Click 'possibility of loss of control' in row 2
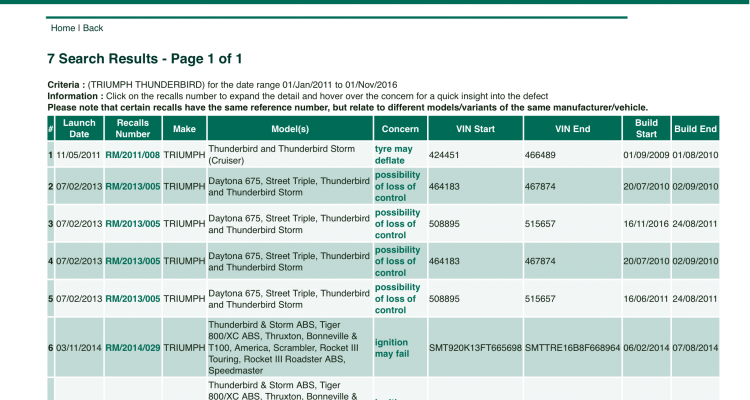Image resolution: width=750 pixels, height=400 pixels. (x=397, y=187)
